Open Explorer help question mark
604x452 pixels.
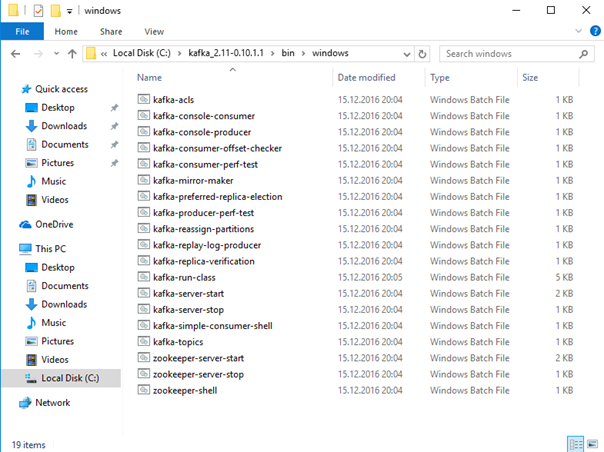(595, 31)
